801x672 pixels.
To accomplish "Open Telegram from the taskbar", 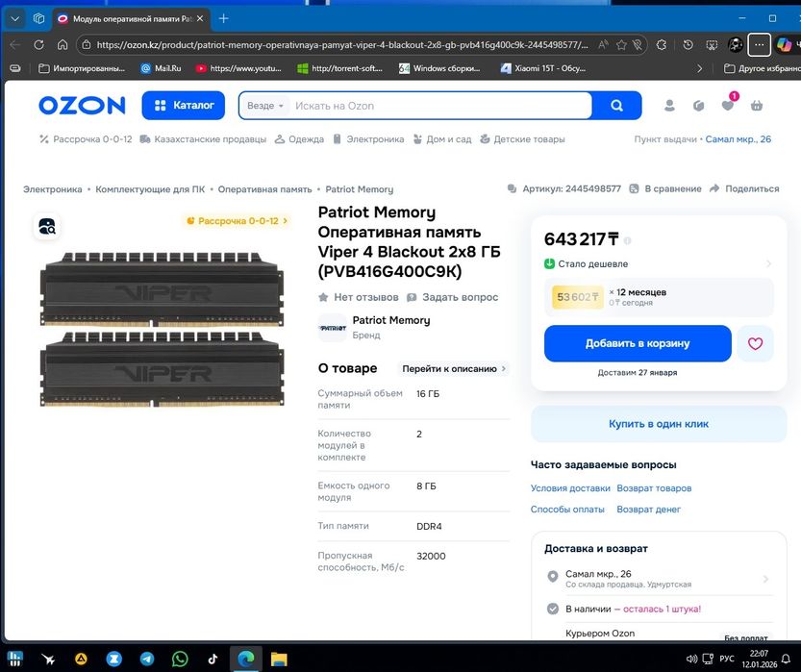I will (x=147, y=660).
